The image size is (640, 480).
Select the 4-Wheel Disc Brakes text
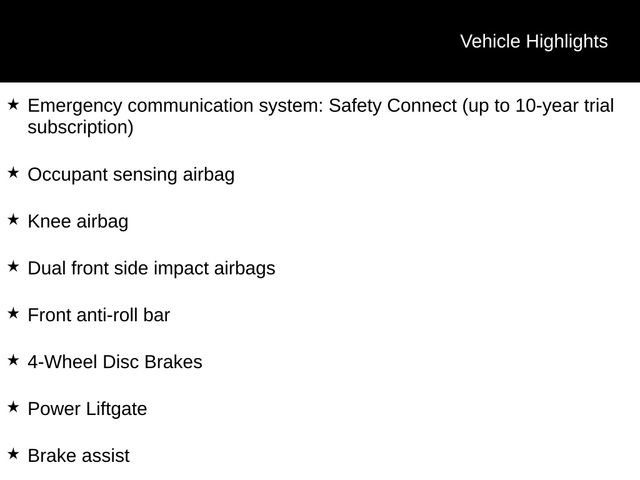point(115,362)
